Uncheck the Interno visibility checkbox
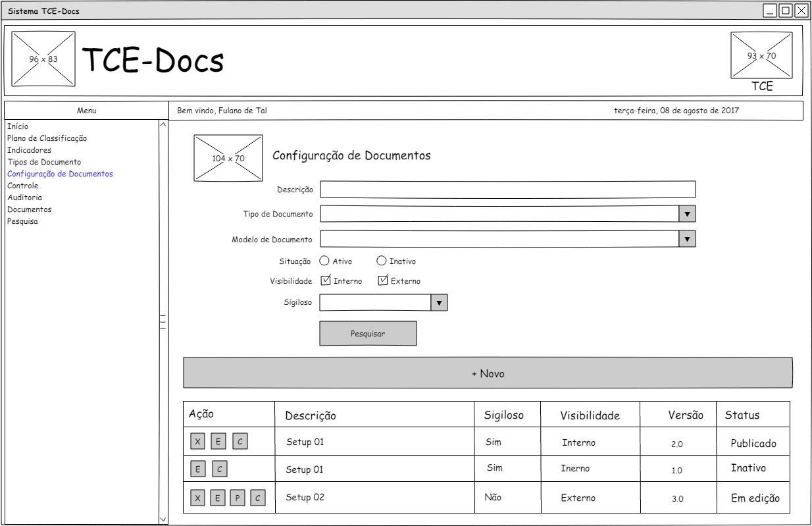812x526 pixels. click(x=326, y=280)
